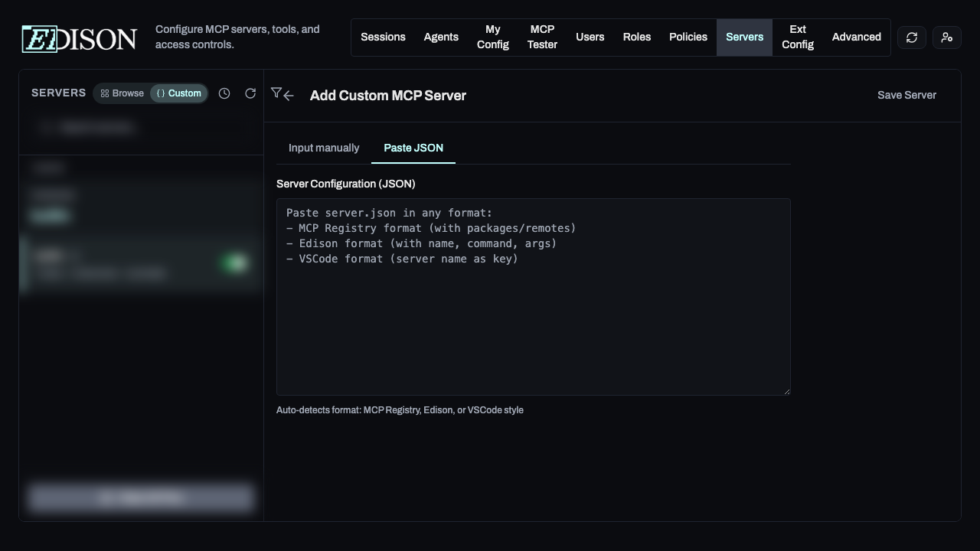Open the MCP Tester page
Screen dimensions: 980x551
click(542, 37)
